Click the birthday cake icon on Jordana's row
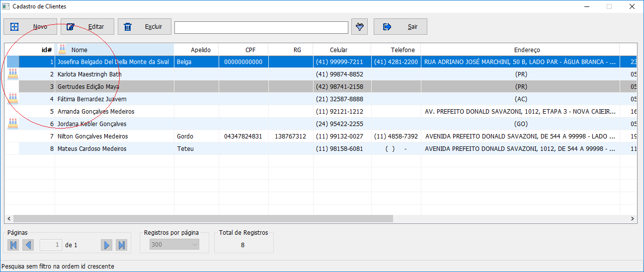 (13, 124)
